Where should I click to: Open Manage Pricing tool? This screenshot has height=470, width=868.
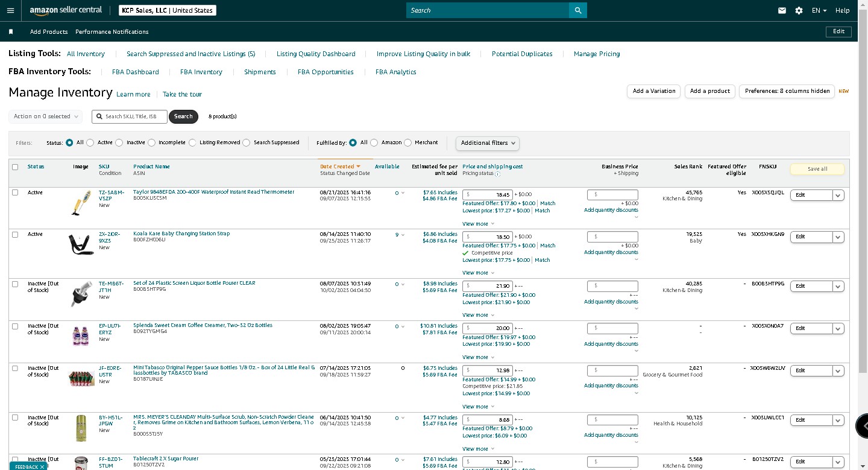[x=597, y=54]
